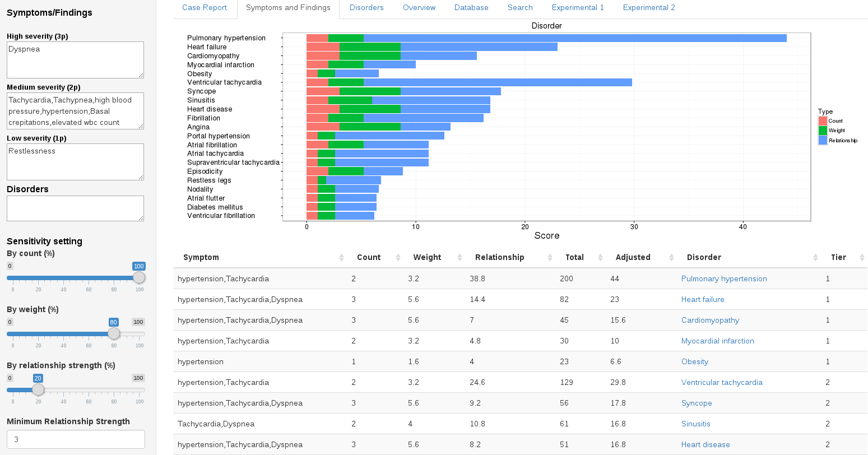Click Relationship value 14.4 for Heart failure
Image resolution: width=868 pixels, height=455 pixels.
[477, 300]
